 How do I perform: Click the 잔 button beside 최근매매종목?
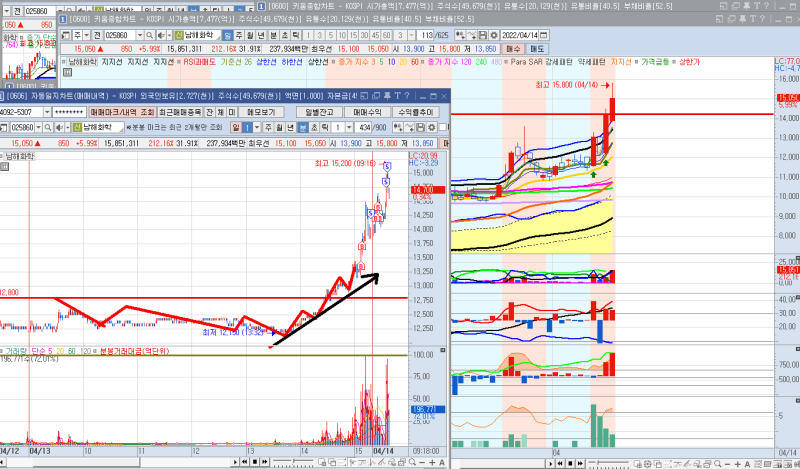coord(209,112)
